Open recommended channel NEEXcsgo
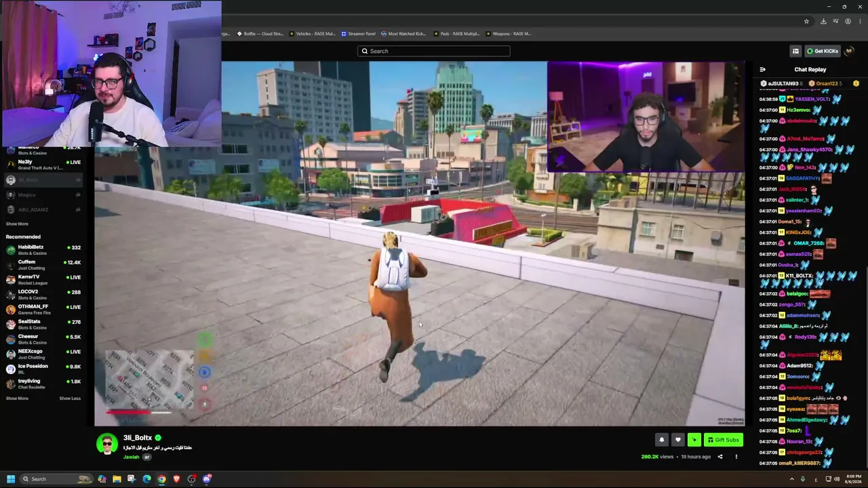Viewport: 868px width, 488px height. pyautogui.click(x=43, y=354)
